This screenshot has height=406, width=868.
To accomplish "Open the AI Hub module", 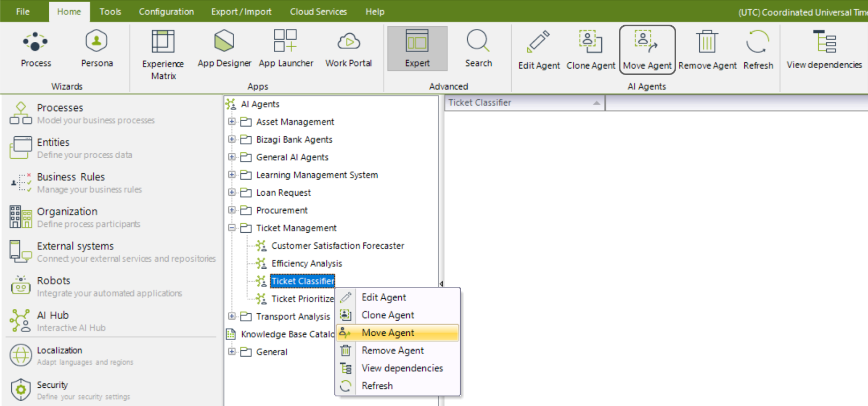I will point(53,320).
